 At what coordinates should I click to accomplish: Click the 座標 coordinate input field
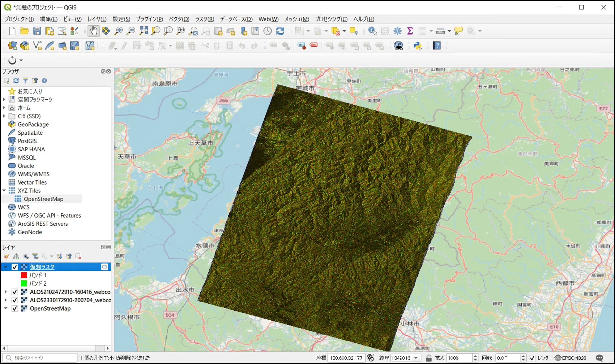[x=346, y=358]
